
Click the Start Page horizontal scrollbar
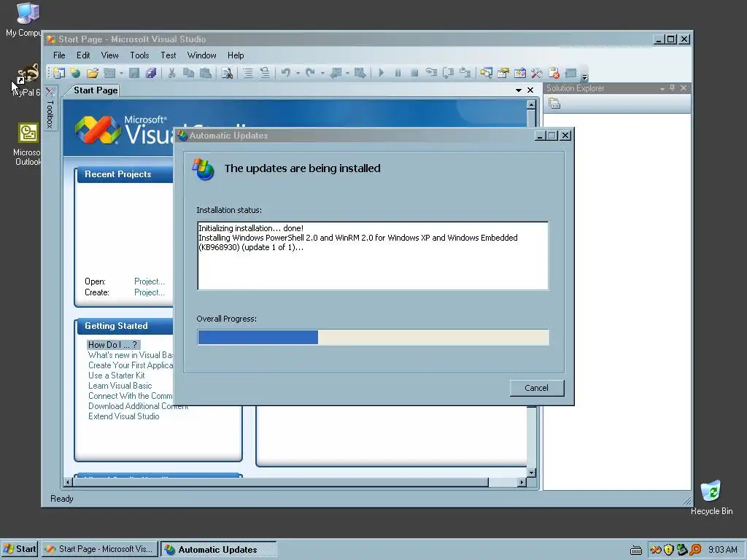[295, 482]
